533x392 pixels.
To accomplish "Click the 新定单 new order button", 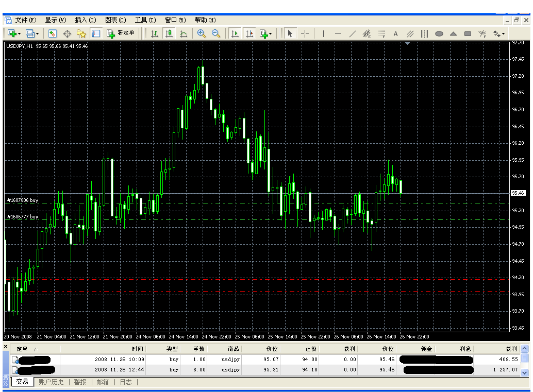I will pyautogui.click(x=121, y=33).
